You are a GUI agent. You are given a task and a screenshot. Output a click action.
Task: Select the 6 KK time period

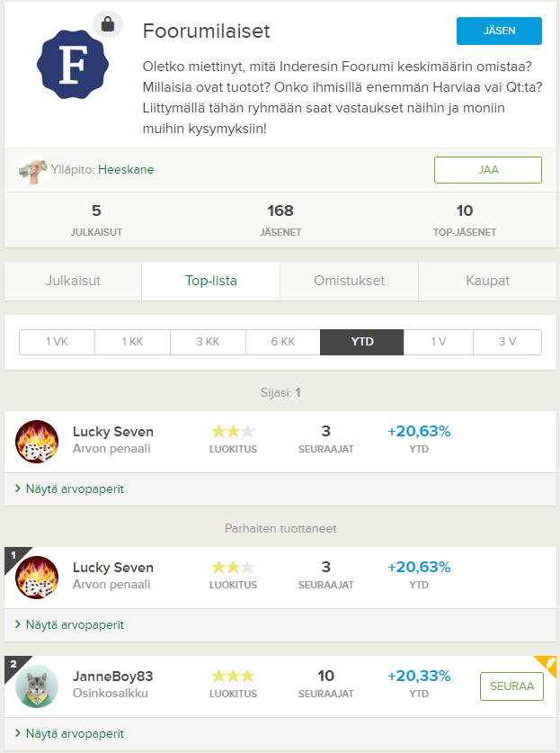click(x=283, y=342)
